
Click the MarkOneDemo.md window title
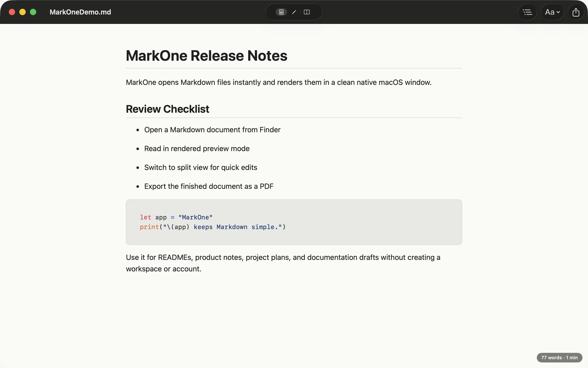(x=80, y=12)
